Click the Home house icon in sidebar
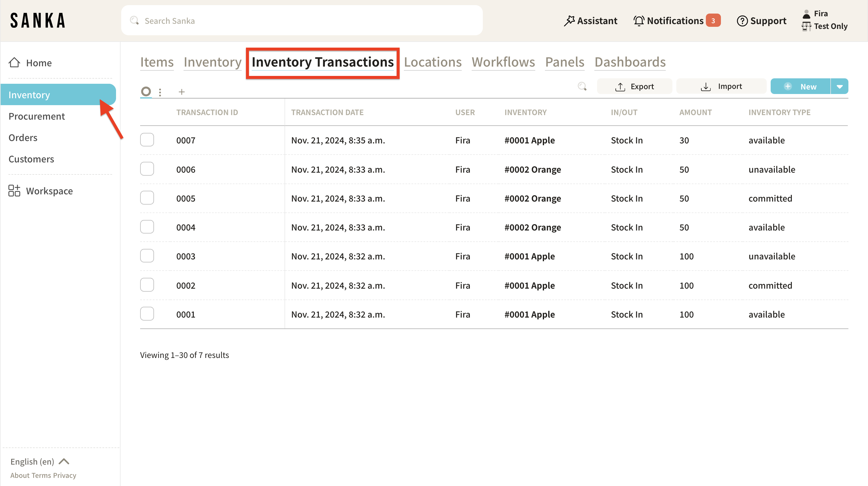The width and height of the screenshot is (868, 486). tap(14, 63)
